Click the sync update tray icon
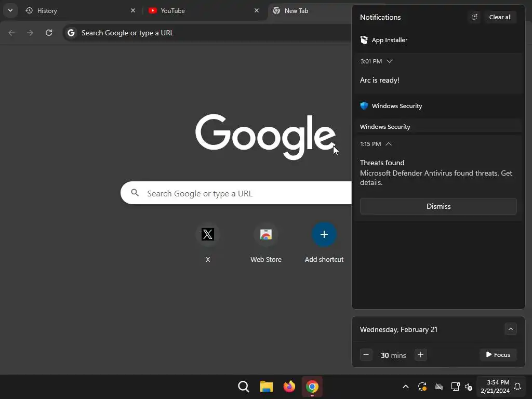The width and height of the screenshot is (532, 399). (x=422, y=387)
